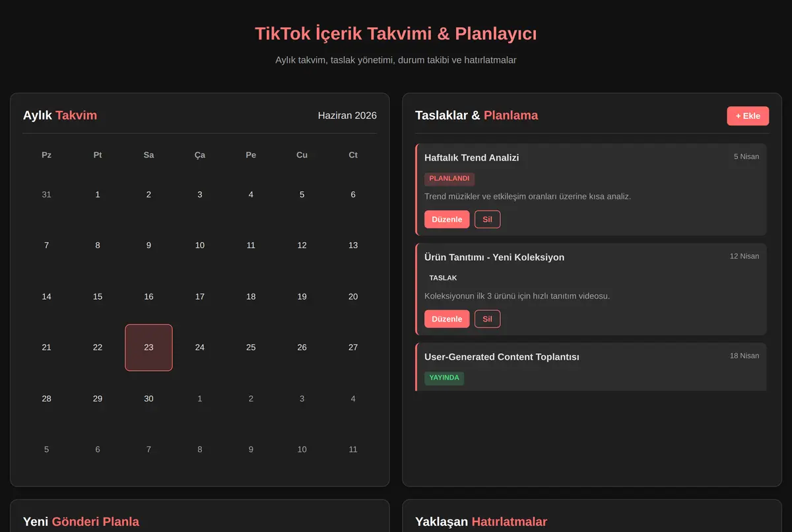The width and height of the screenshot is (792, 532).
Task: Pick day 13 in the calendar
Action: (353, 245)
